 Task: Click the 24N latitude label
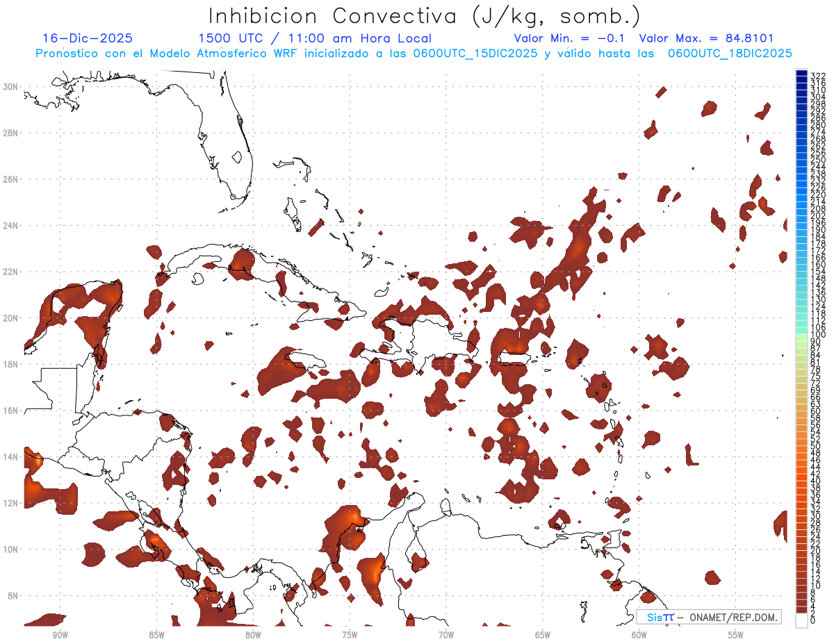pyautogui.click(x=12, y=226)
